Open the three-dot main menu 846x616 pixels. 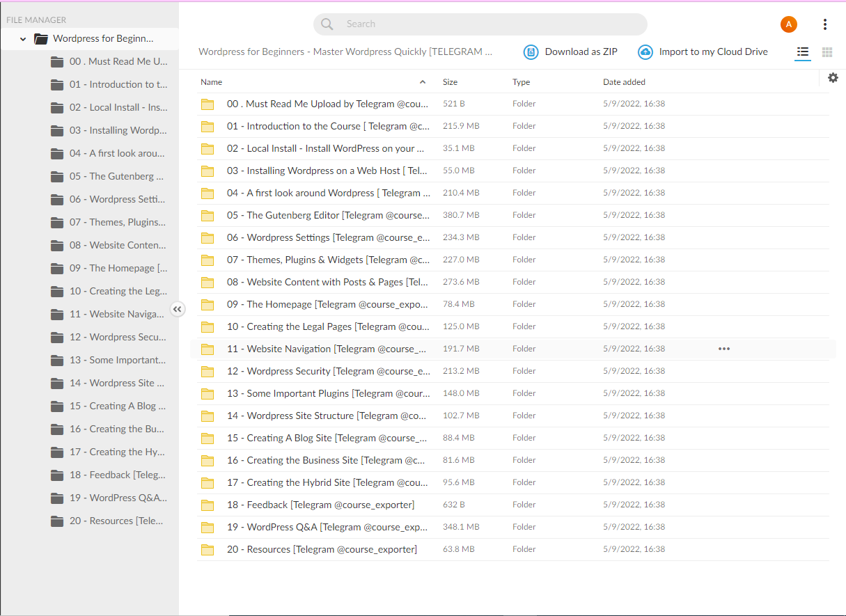[825, 24]
